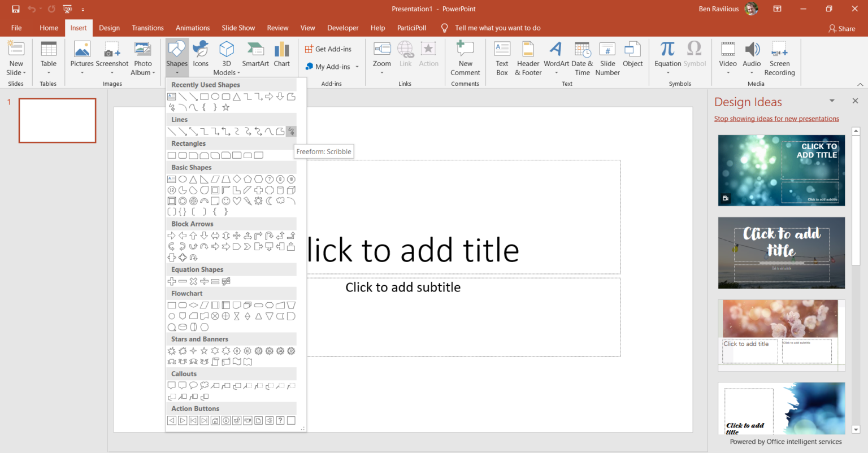This screenshot has height=453, width=868.
Task: Choose the 5-Point Star shape
Action: tap(204, 351)
